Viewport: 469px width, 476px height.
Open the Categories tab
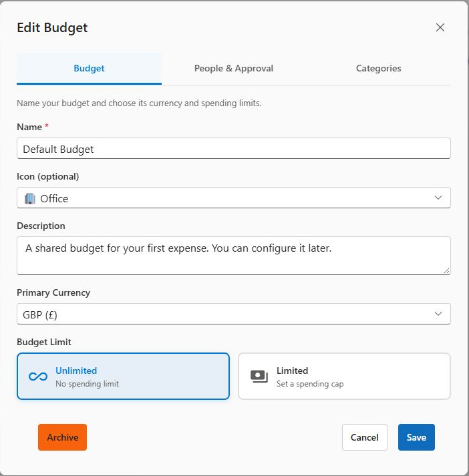(x=379, y=69)
